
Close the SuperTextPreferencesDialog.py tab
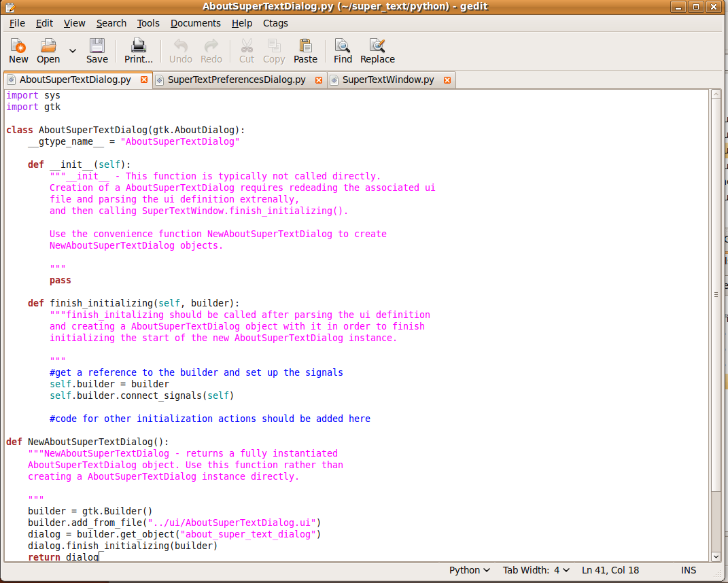click(319, 80)
